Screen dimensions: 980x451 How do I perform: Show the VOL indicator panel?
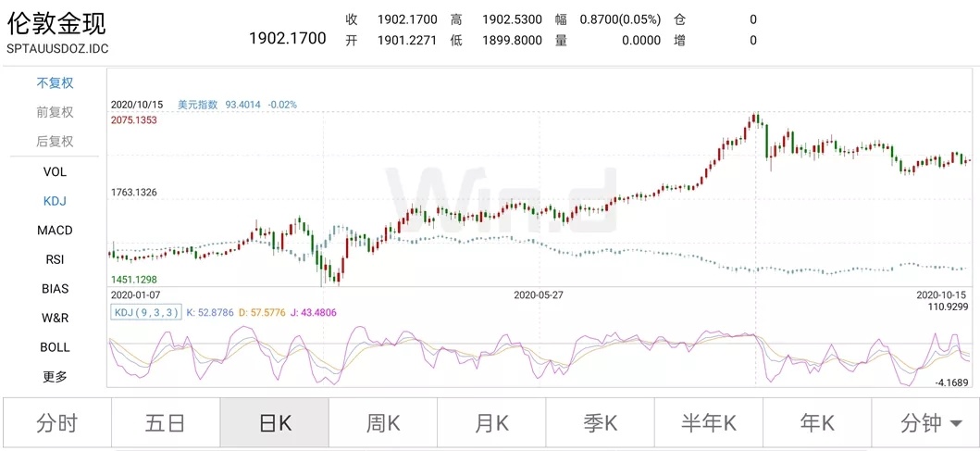[55, 171]
